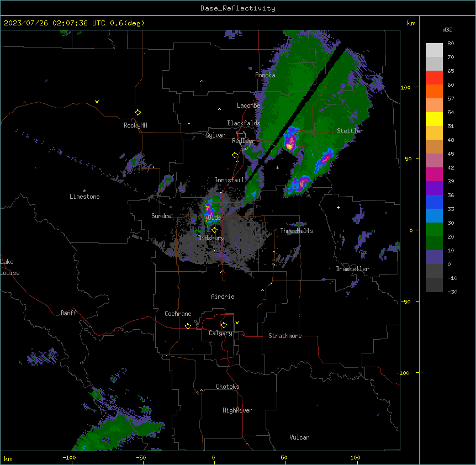Select the purple 36-39 dBZ legend swatch
Image resolution: width=476 pixels, height=465 pixels.
click(434, 188)
